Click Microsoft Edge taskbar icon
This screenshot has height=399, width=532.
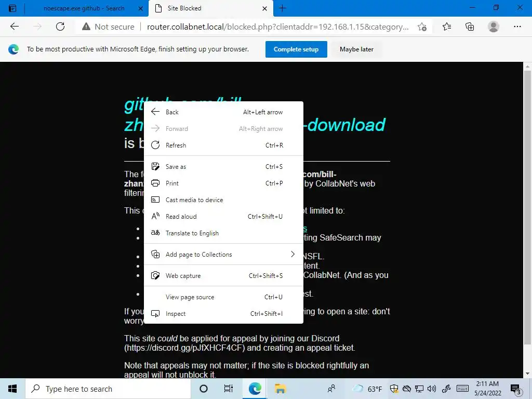(255, 389)
